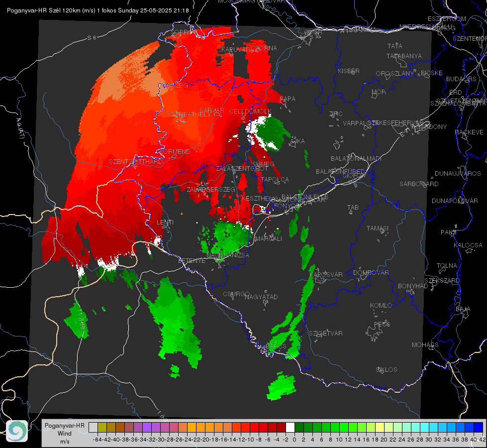Click the SZIGETVAR label
This screenshot has height=448, width=487.
[x=326, y=334]
